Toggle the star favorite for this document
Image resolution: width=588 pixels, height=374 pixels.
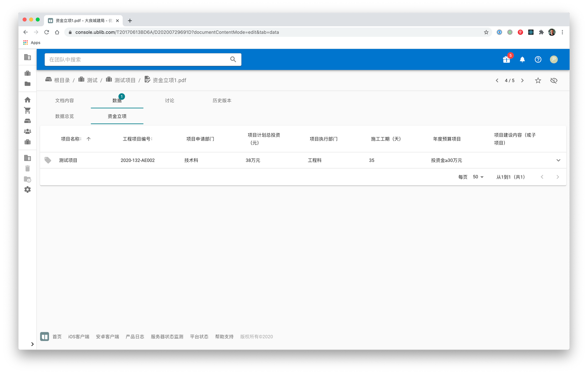pyautogui.click(x=538, y=80)
